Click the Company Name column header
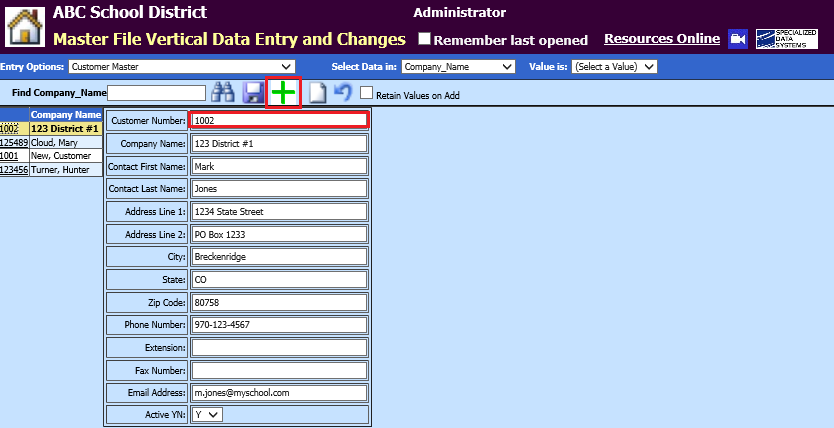834x428 pixels. point(66,114)
